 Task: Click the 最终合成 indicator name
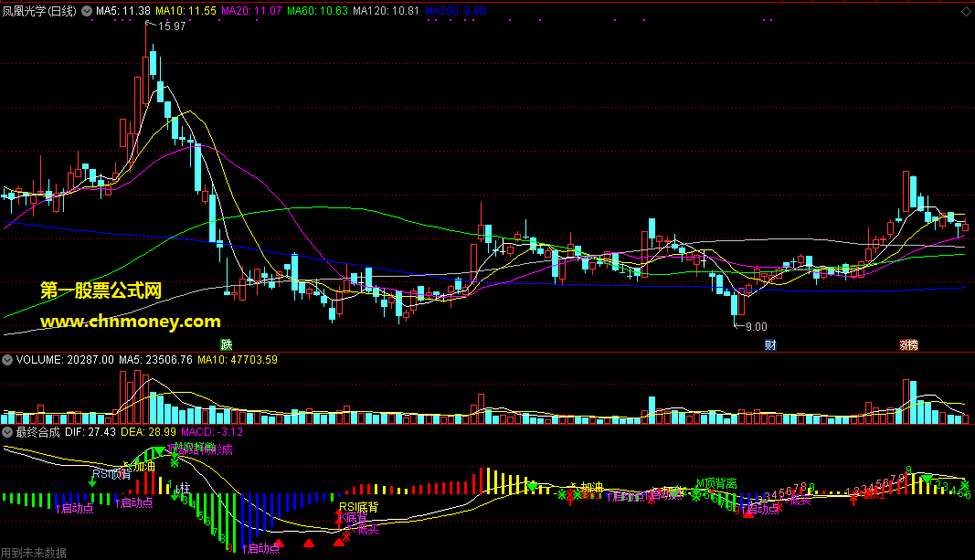[x=38, y=432]
